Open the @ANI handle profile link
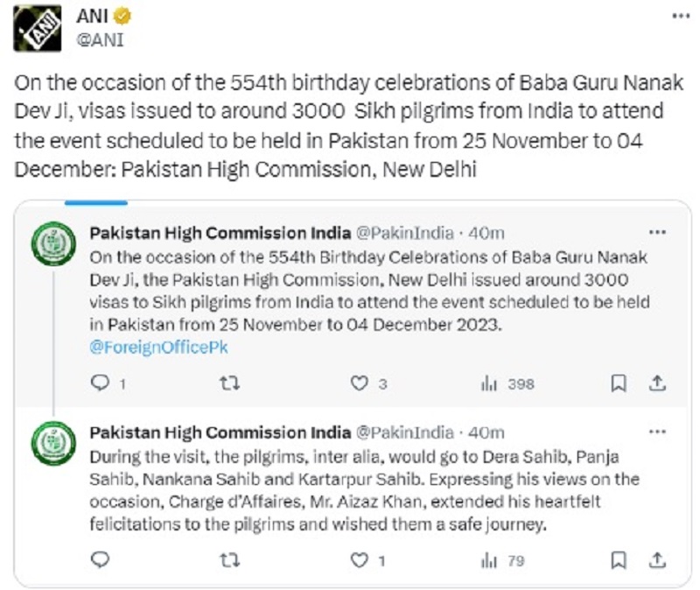The image size is (700, 590). [x=100, y=39]
